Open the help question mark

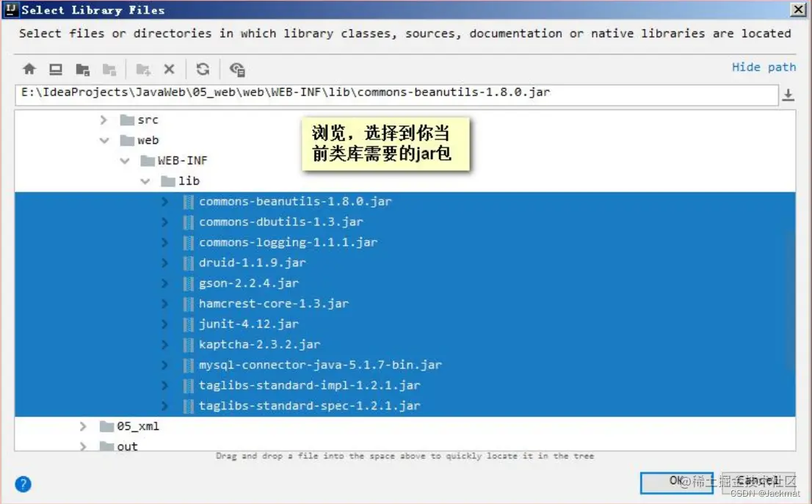(23, 483)
